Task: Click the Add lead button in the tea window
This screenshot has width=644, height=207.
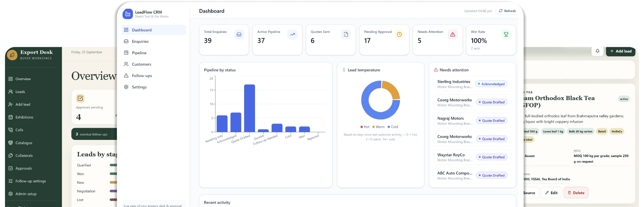Action: 621,51
